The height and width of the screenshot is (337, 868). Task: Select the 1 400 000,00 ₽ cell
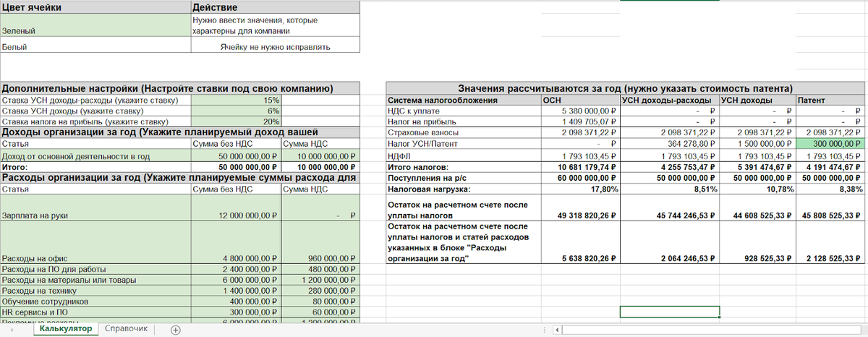tap(236, 289)
